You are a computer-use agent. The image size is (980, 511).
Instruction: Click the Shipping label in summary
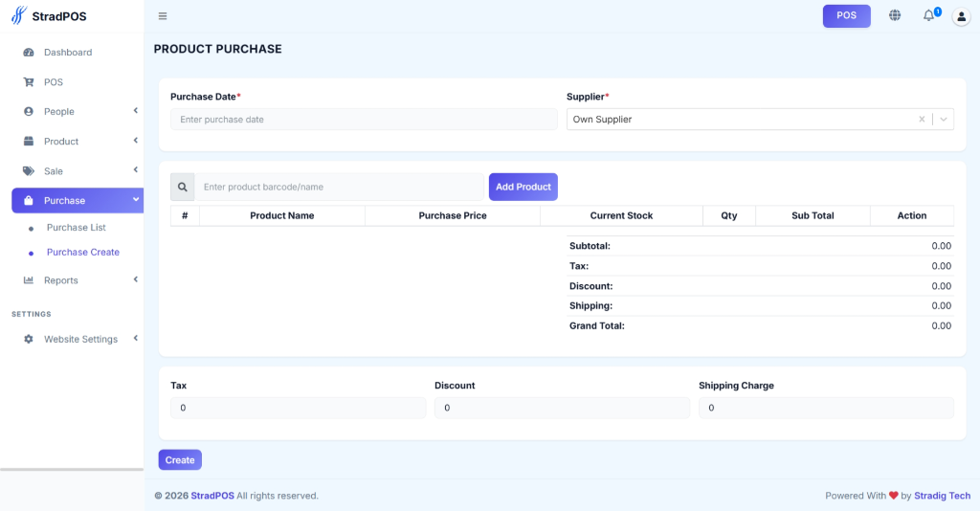[591, 305]
